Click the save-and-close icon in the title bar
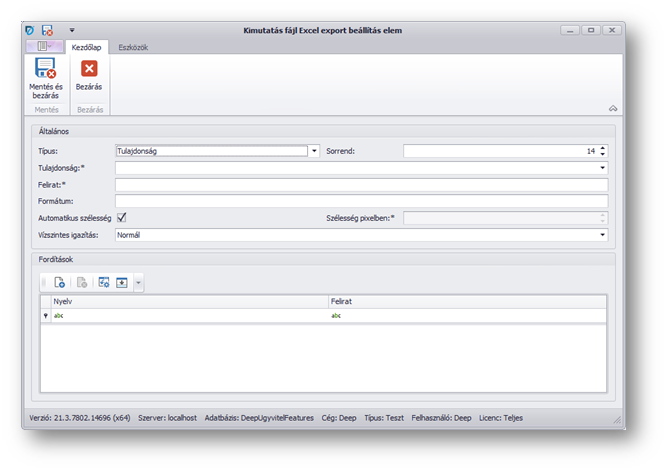 [47, 31]
